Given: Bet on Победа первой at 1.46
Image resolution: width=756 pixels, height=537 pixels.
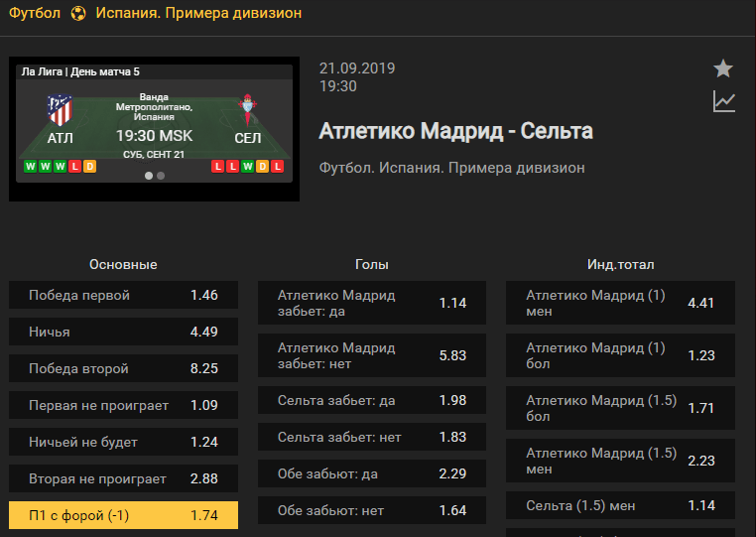Looking at the screenshot, I should [123, 295].
